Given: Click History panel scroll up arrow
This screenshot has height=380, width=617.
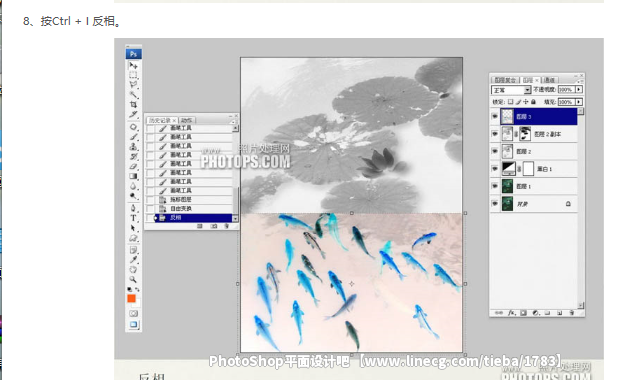Looking at the screenshot, I should 235,128.
